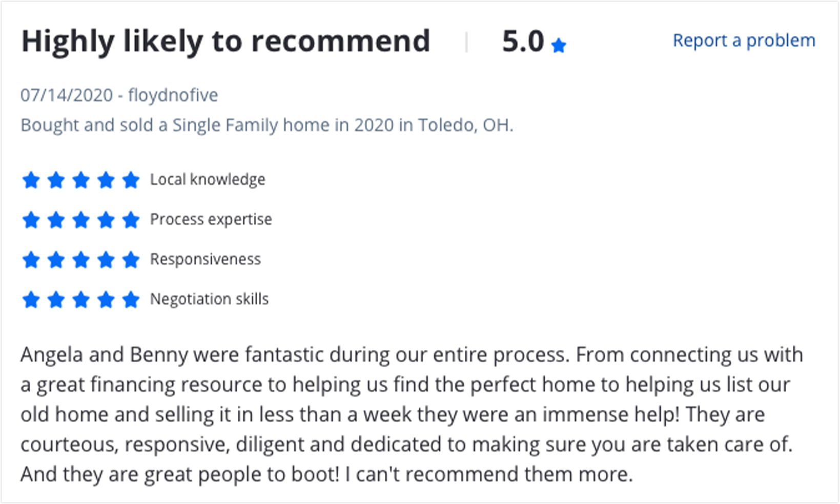This screenshot has height=504, width=840.
Task: Select fifth star in Process expertise row
Action: [131, 220]
